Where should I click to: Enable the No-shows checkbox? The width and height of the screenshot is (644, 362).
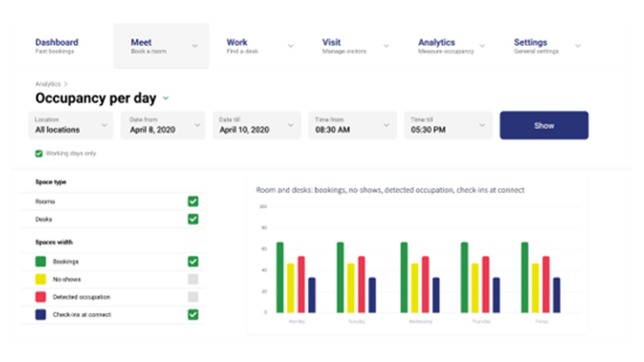pyautogui.click(x=193, y=279)
